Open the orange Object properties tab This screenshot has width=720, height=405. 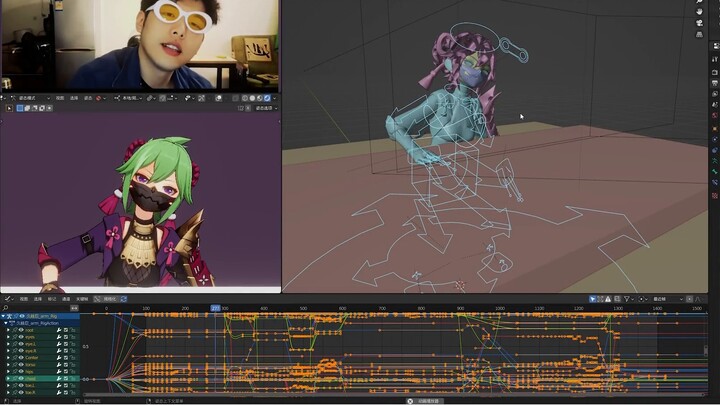715,128
